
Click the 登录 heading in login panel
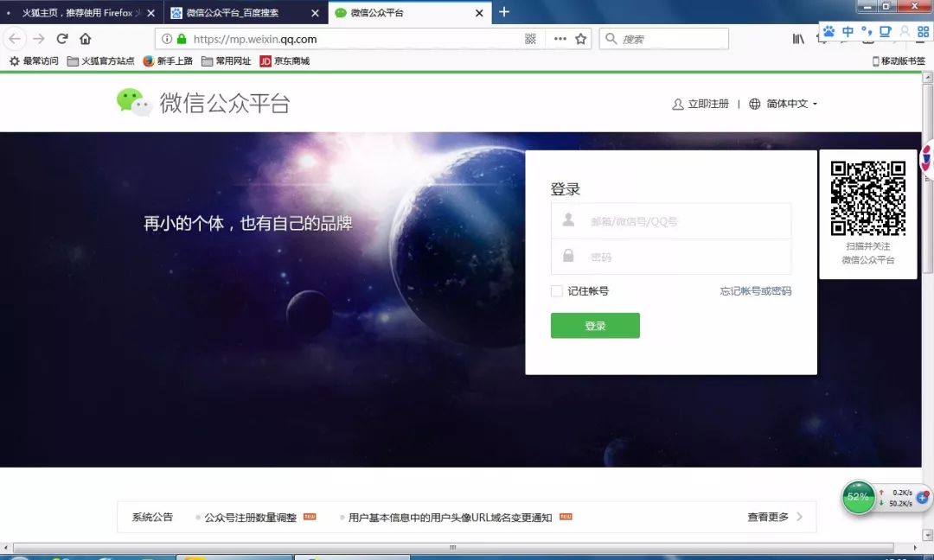tap(566, 188)
